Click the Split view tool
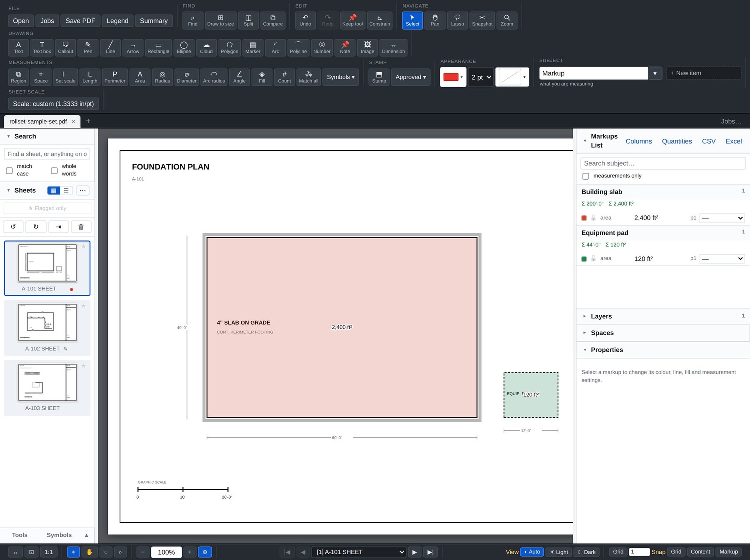Viewport: 750px width, 560px height. 248,20
